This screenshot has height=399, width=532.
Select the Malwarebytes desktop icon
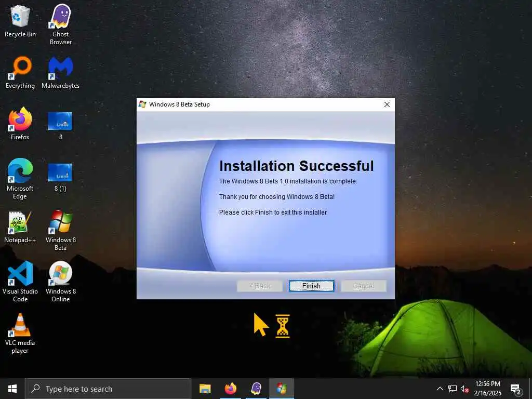pos(60,73)
